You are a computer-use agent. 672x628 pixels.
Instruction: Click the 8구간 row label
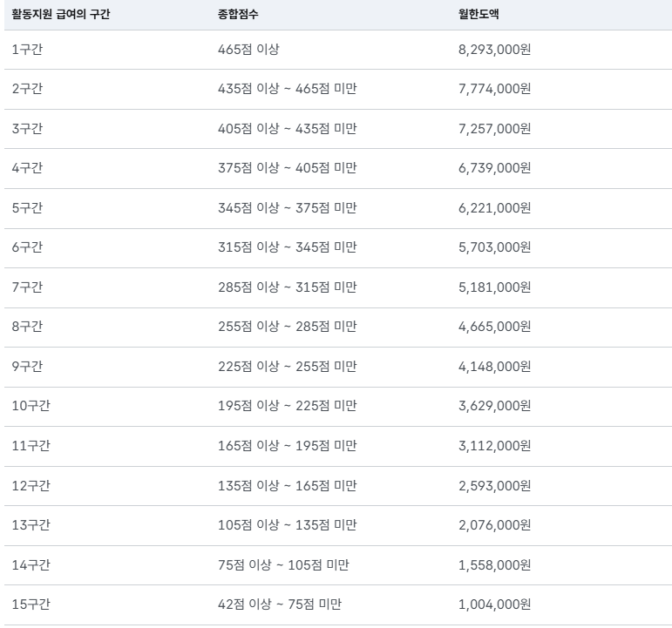(27, 327)
